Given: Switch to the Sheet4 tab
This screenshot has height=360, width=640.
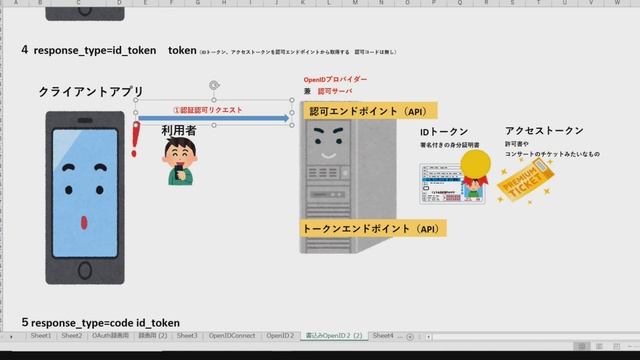Looking at the screenshot, I should coord(383,336).
